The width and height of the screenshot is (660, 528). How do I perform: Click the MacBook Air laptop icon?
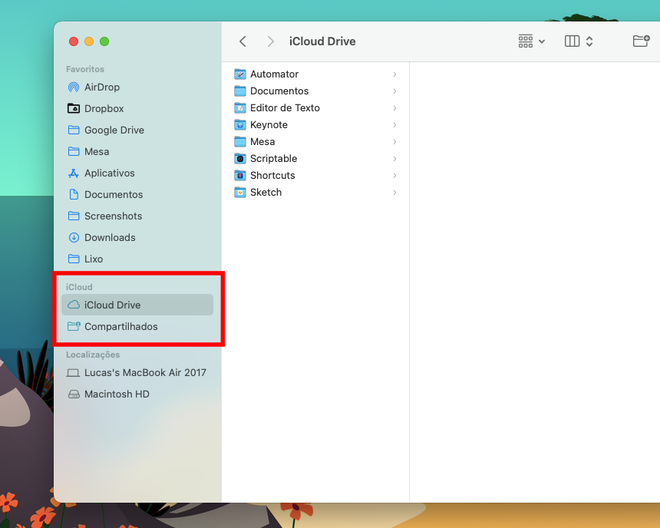point(73,373)
